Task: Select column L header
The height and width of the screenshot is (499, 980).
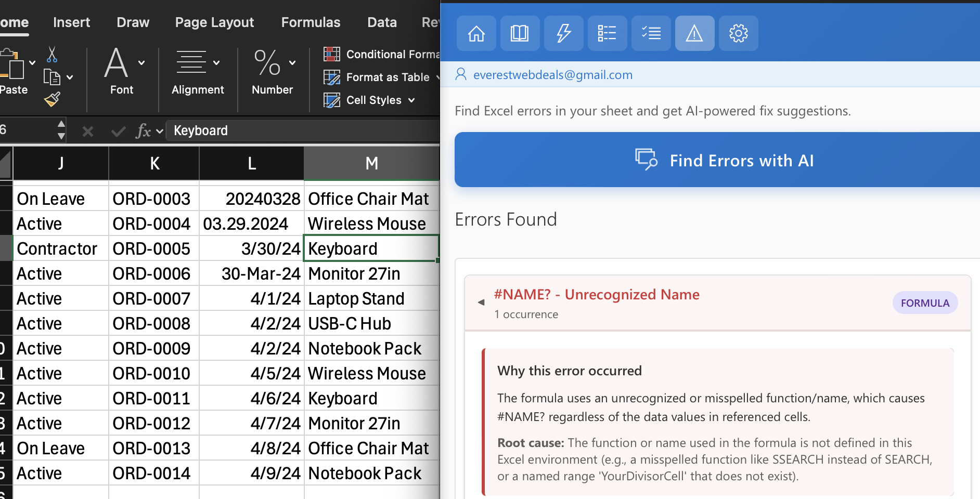Action: point(251,164)
